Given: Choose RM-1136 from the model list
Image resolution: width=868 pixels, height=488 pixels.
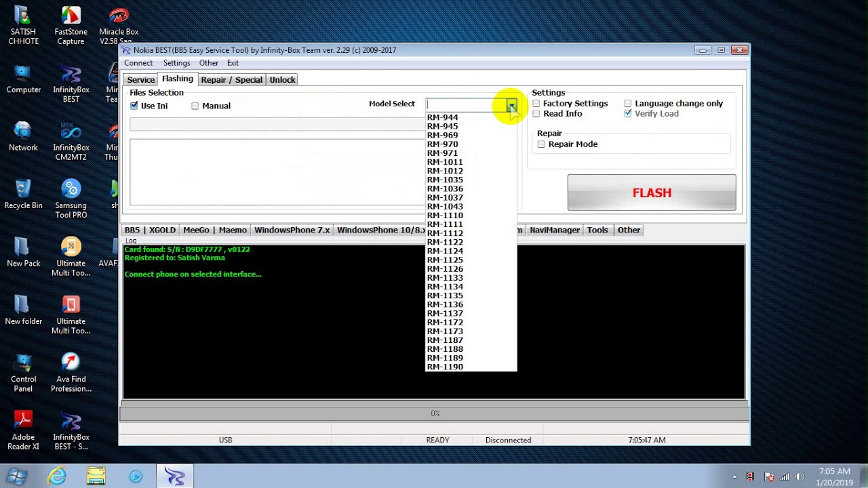Looking at the screenshot, I should (x=471, y=304).
